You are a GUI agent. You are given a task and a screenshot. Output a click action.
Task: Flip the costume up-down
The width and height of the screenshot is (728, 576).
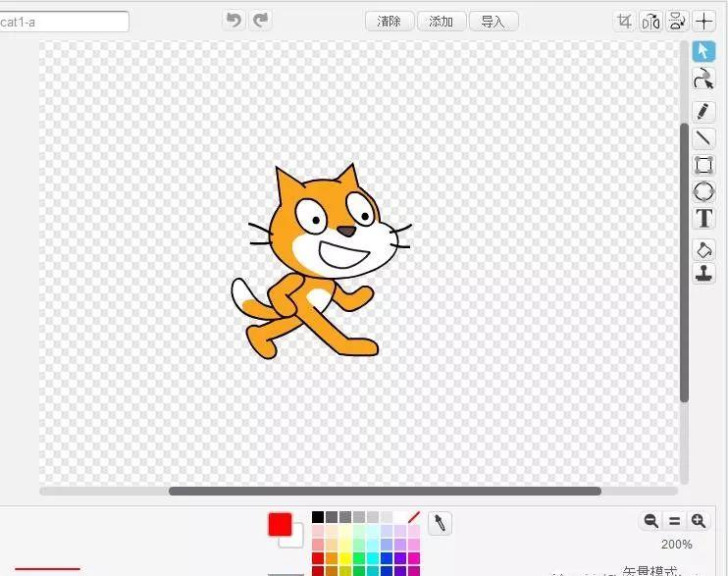677,22
